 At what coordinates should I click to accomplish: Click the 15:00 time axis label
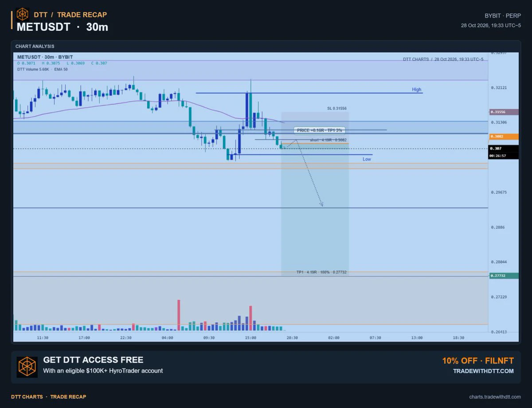250,337
